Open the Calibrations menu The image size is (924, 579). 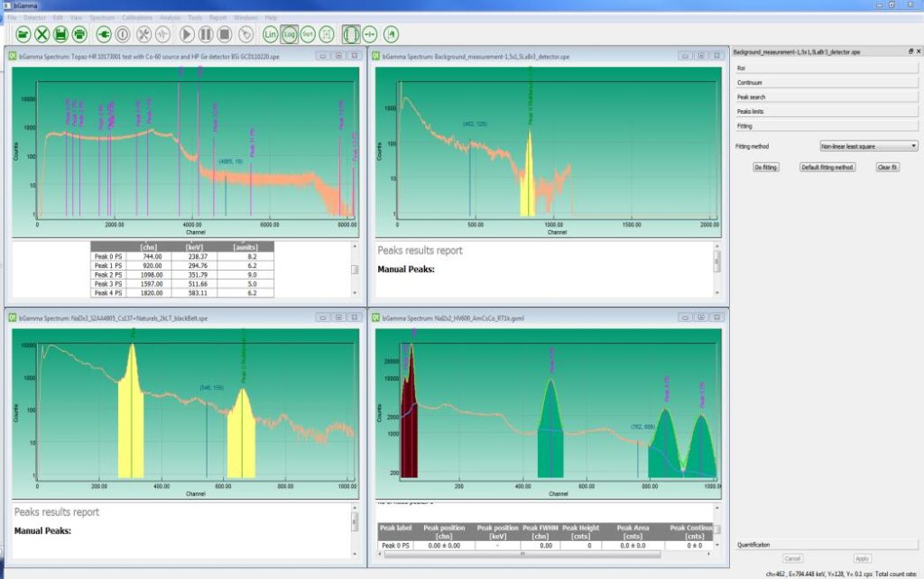[x=136, y=17]
